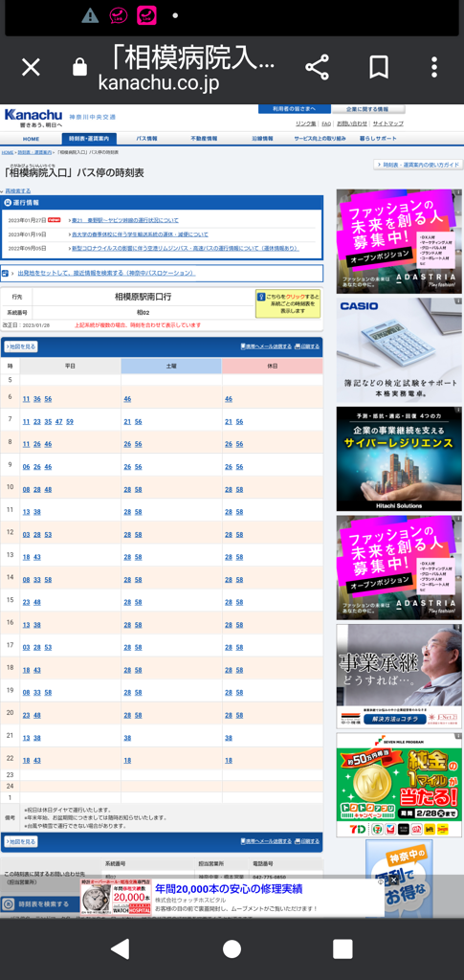Click lower 携帯へメール送信する link
Image resolution: width=464 pixels, height=980 pixels.
tap(266, 841)
